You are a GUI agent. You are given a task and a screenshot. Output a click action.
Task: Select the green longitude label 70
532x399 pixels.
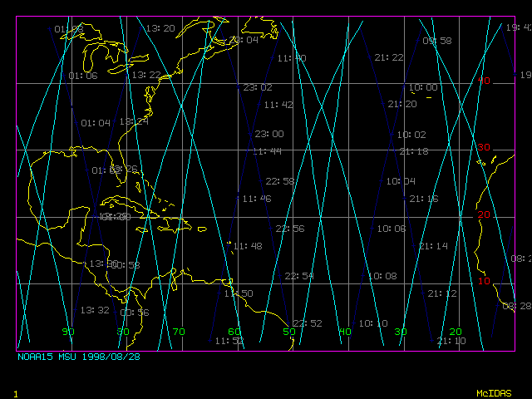[x=179, y=332]
